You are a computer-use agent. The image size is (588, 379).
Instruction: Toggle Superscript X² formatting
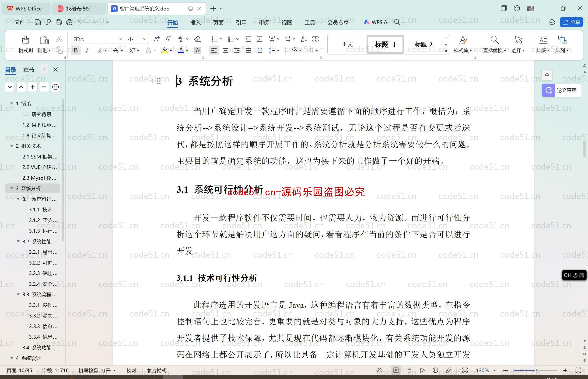132,50
